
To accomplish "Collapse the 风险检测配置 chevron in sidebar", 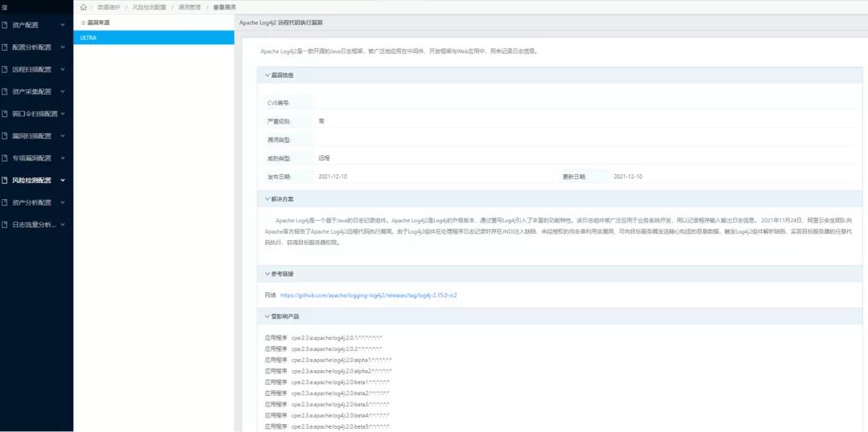I will 63,181.
